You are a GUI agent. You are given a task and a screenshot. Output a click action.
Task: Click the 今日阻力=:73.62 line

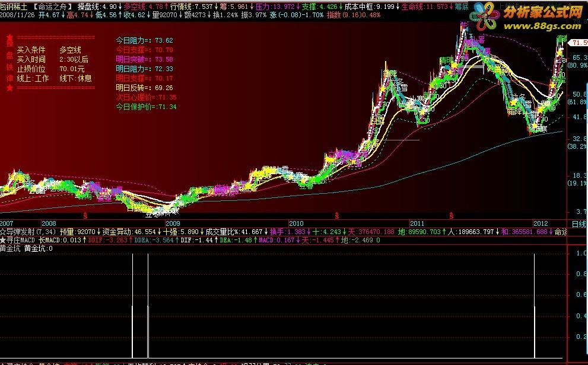pos(144,40)
